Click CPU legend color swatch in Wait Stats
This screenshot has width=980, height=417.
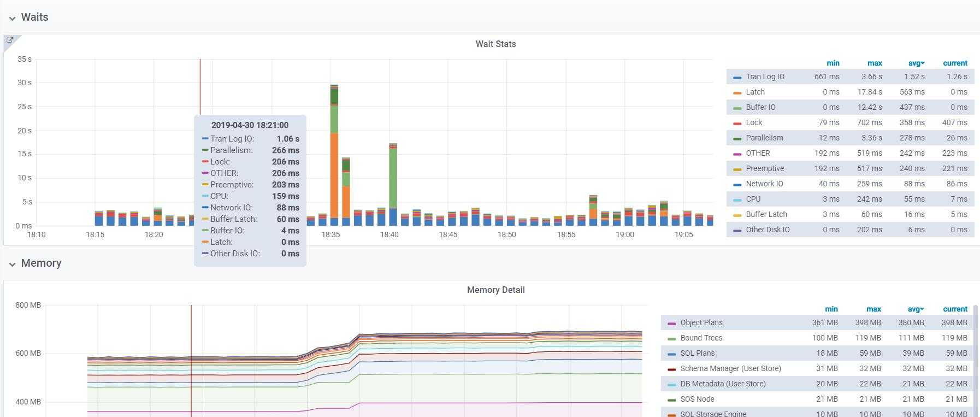coord(737,200)
